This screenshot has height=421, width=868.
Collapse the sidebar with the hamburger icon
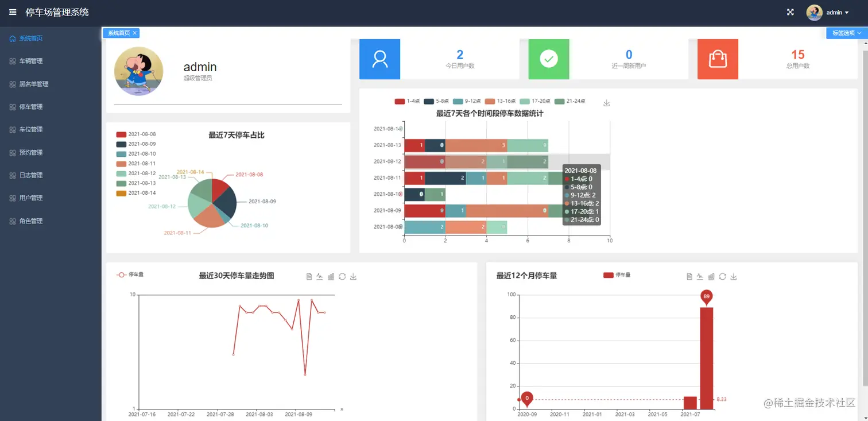13,12
